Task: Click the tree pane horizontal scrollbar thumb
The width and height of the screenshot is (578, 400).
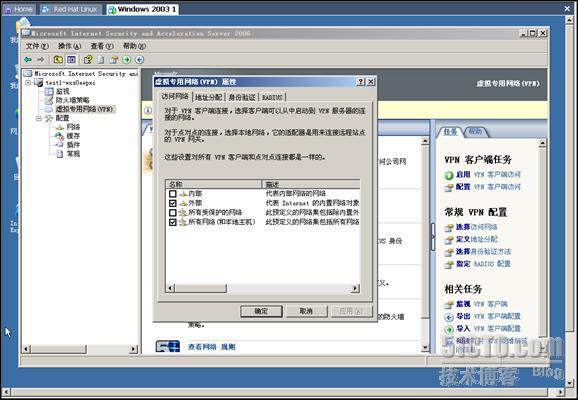Action: click(59, 349)
